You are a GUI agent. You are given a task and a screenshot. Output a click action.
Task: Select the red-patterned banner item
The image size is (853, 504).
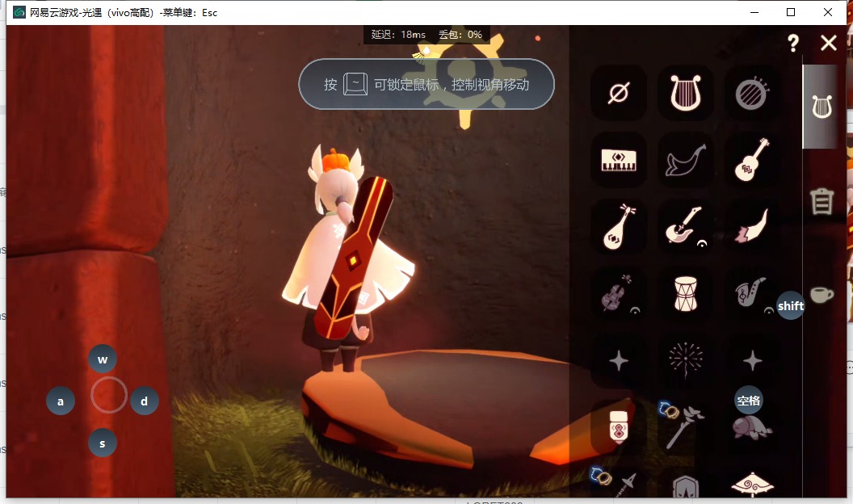pyautogui.click(x=619, y=426)
